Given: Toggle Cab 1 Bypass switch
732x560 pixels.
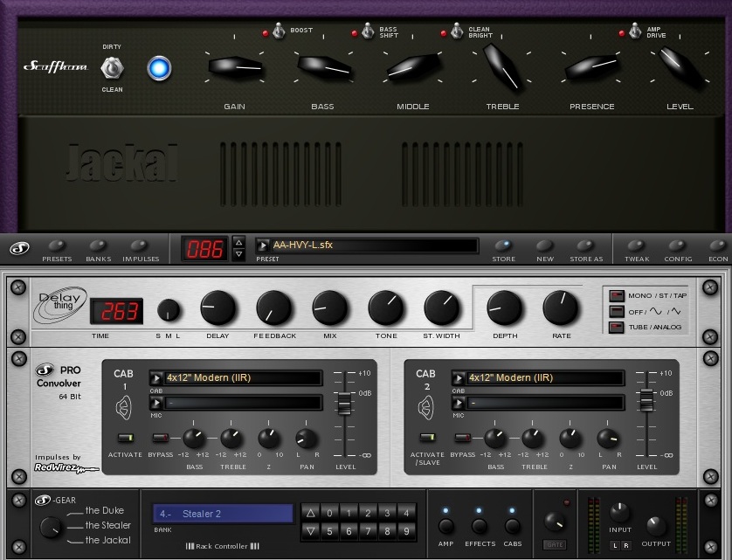Looking at the screenshot, I should tap(160, 438).
